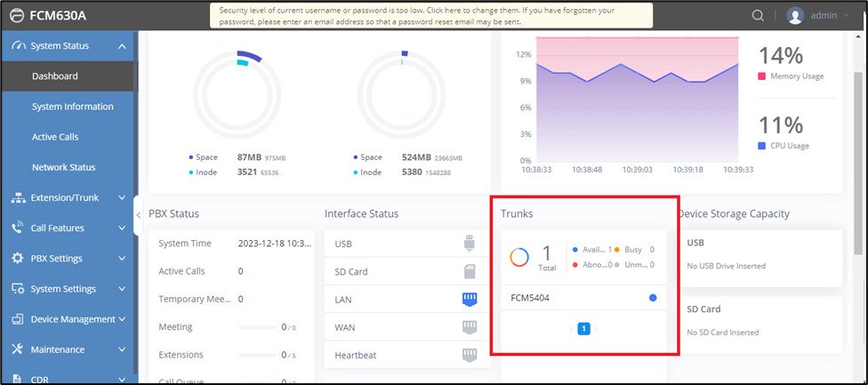Click the 524MB space donut chart
Image resolution: width=868 pixels, height=385 pixels.
tap(401, 94)
